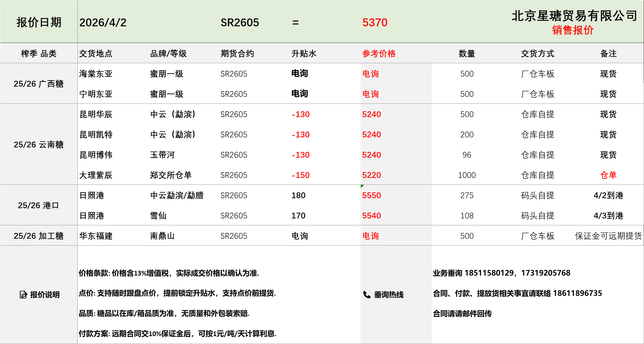The image size is (644, 344).
Task: Click the 报价说明 label
Action: (45, 295)
